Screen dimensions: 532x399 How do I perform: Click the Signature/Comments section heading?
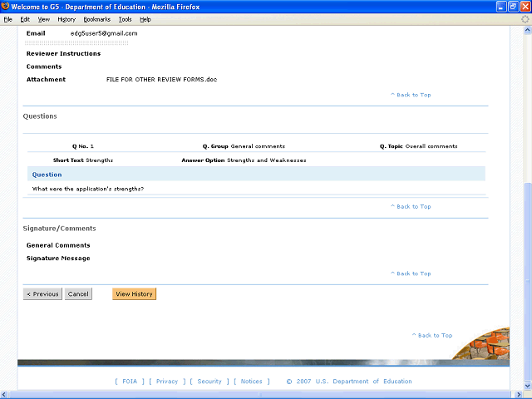coord(59,229)
